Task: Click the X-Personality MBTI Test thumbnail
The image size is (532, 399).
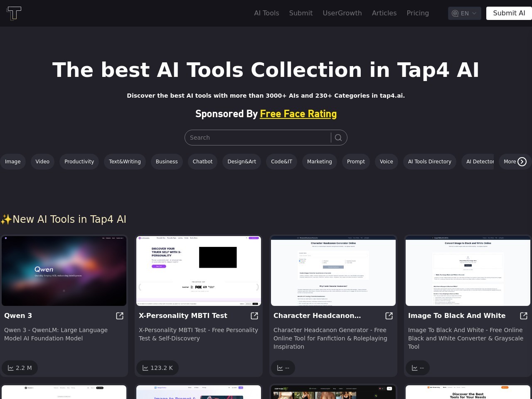Action: coord(199,271)
